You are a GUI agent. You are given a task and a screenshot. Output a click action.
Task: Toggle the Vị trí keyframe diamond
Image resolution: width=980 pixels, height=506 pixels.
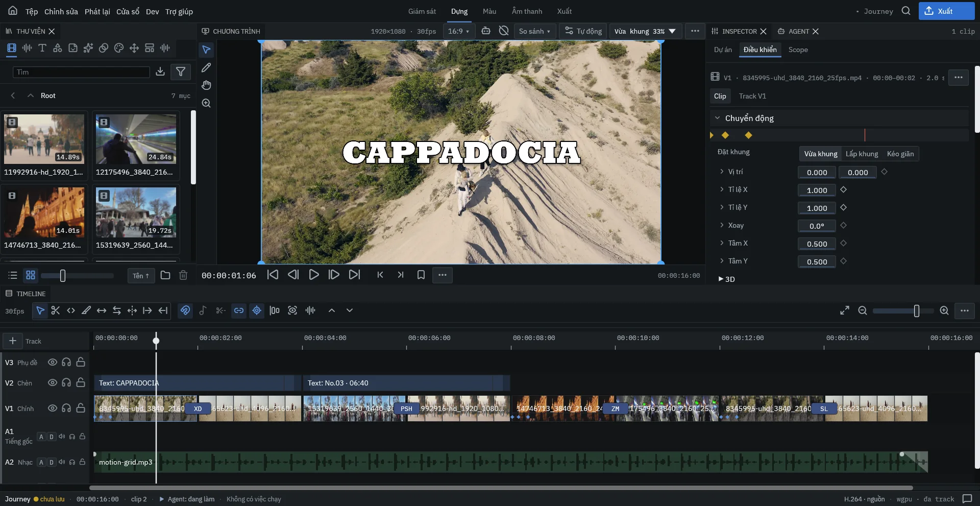coord(884,172)
